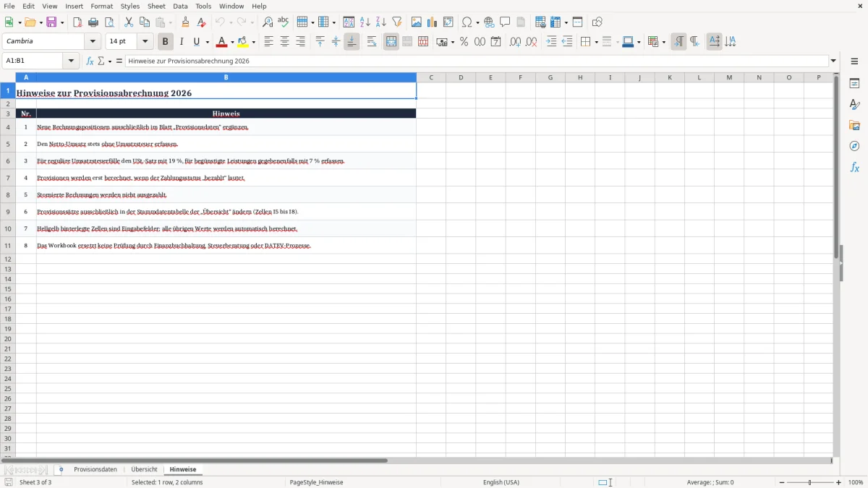Image resolution: width=868 pixels, height=488 pixels.
Task: Toggle Align Bottom
Action: (x=352, y=42)
